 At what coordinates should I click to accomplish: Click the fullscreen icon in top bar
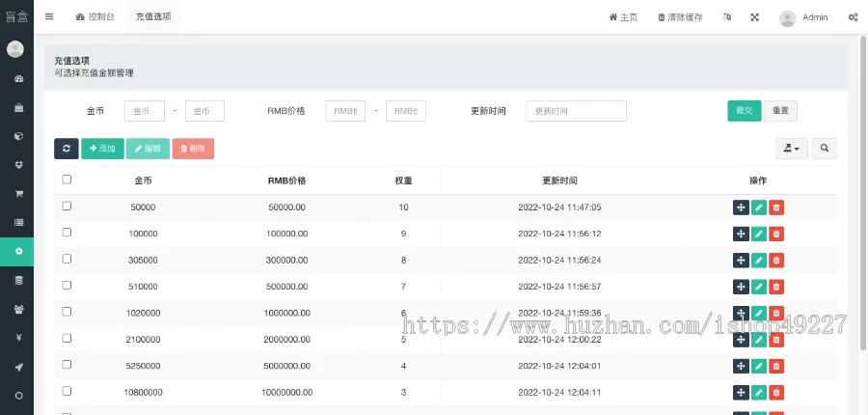[x=754, y=17]
